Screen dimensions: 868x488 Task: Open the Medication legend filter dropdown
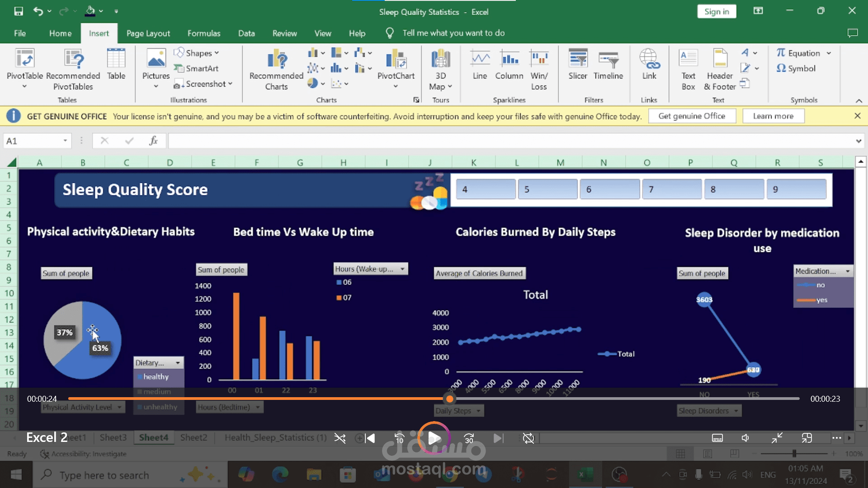point(848,271)
